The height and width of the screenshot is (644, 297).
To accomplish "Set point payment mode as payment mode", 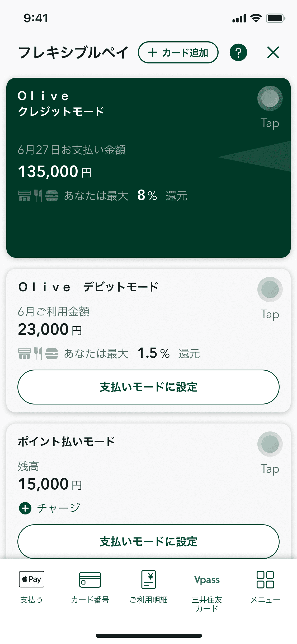I will tap(148, 541).
